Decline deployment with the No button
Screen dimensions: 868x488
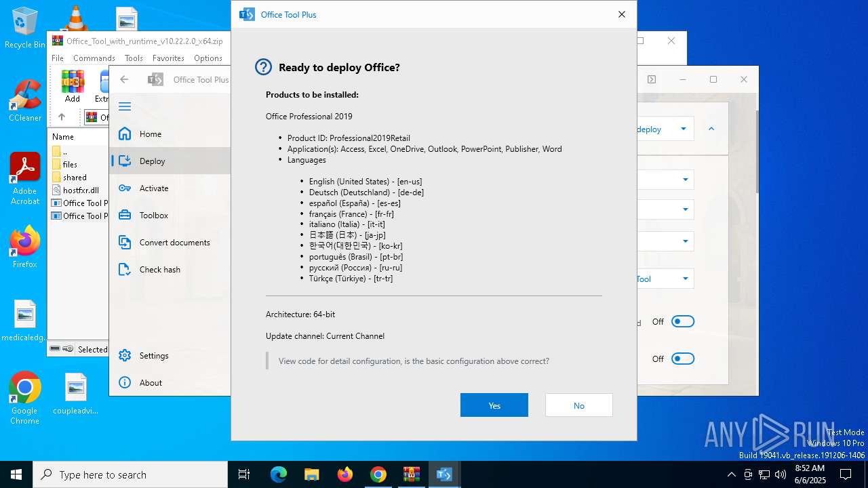pos(578,405)
